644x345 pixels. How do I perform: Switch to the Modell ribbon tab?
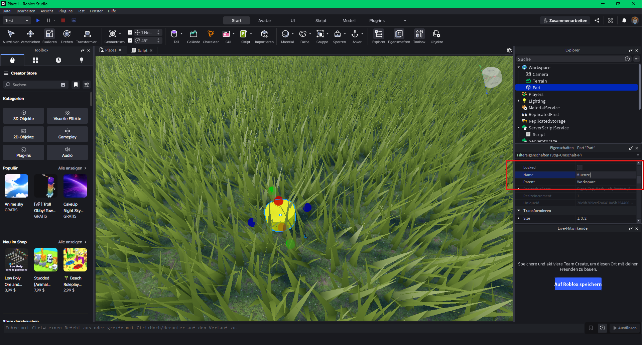[x=349, y=20]
